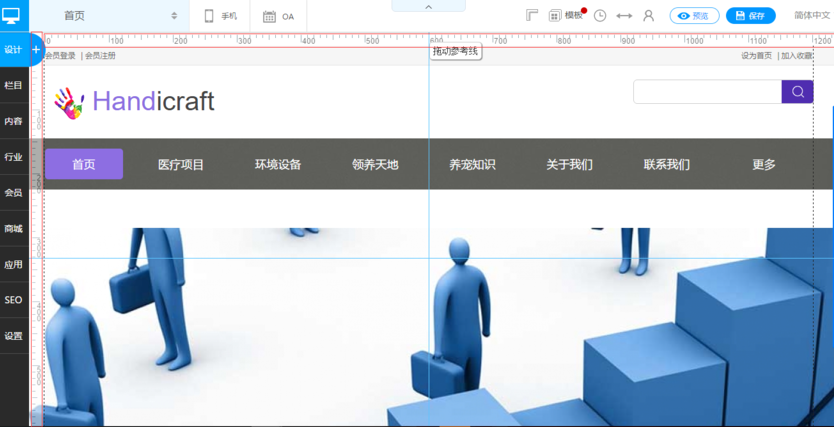Click the purple search magnifier button
The image size is (834, 427).
(797, 91)
